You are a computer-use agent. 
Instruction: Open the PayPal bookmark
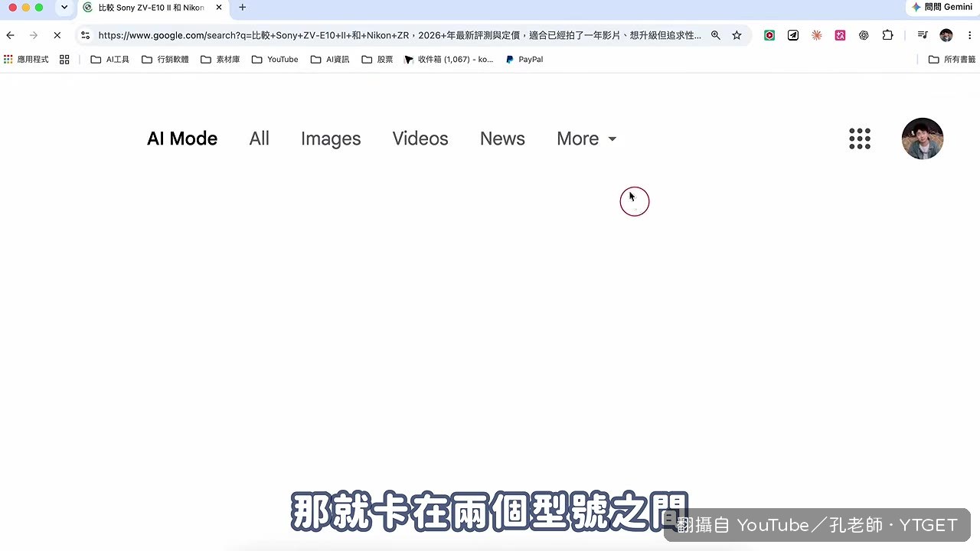tap(524, 59)
